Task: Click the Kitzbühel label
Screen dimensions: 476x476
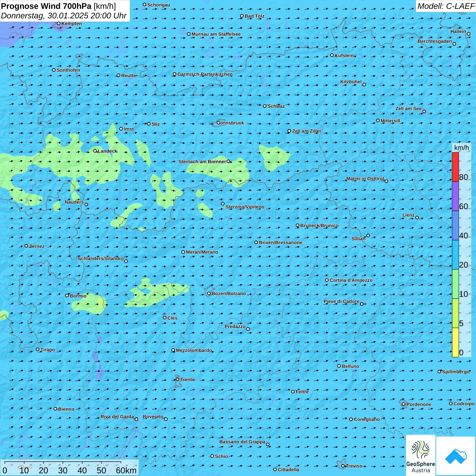Action: [351, 82]
